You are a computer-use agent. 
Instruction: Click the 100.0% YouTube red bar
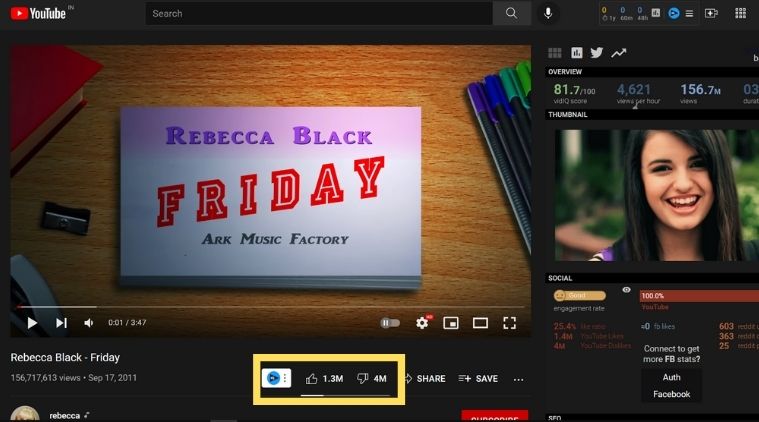[699, 296]
